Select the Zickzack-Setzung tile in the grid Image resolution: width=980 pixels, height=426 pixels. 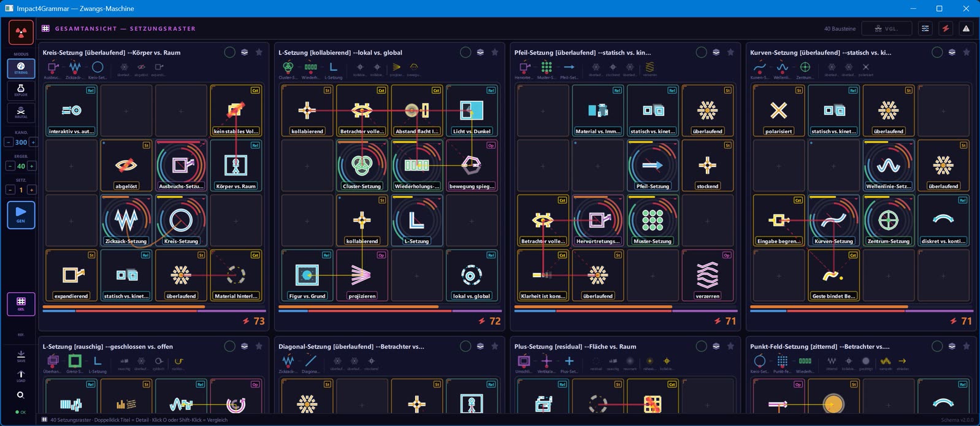[x=126, y=221]
